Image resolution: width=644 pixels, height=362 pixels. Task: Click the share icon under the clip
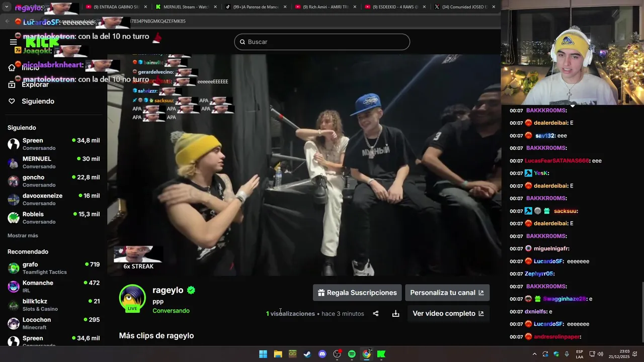pyautogui.click(x=375, y=314)
